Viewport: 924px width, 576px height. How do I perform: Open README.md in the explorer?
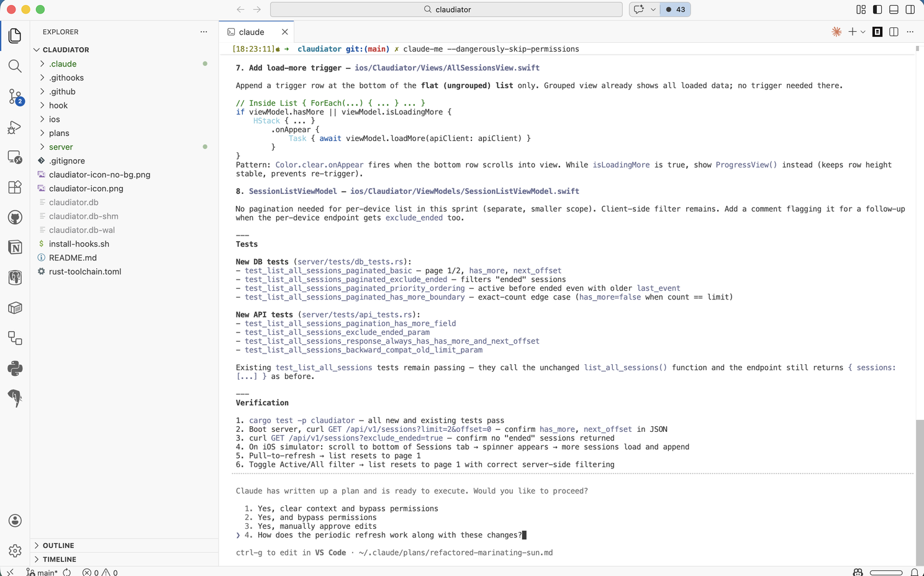coord(73,258)
